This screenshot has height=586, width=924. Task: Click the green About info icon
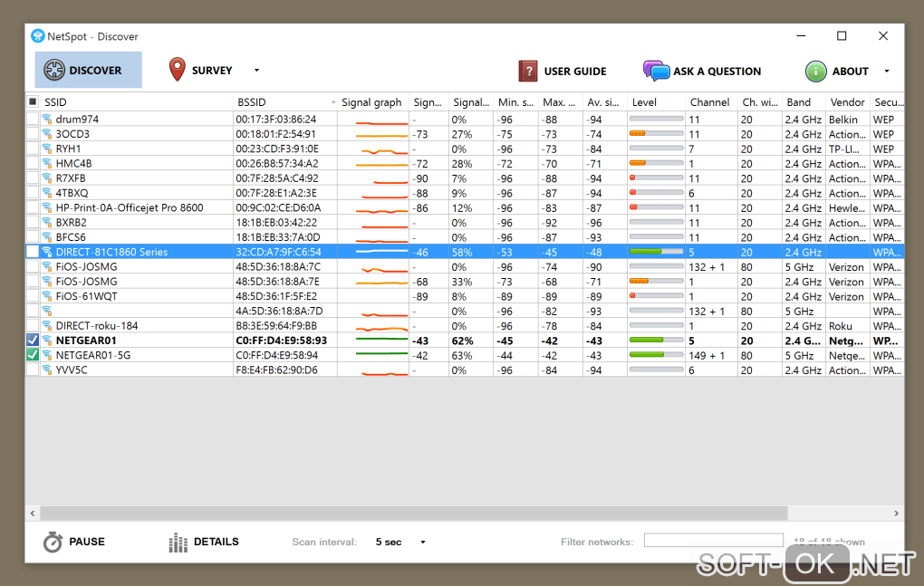815,72
